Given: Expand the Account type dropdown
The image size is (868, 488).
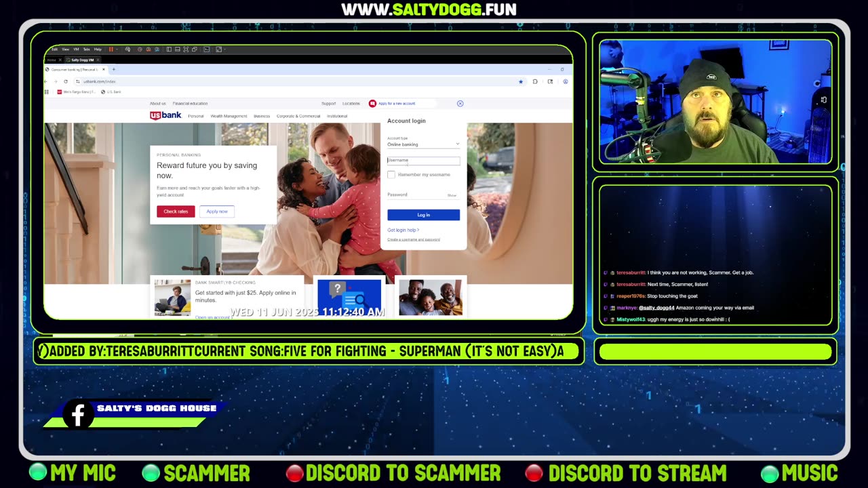Looking at the screenshot, I should click(x=423, y=144).
